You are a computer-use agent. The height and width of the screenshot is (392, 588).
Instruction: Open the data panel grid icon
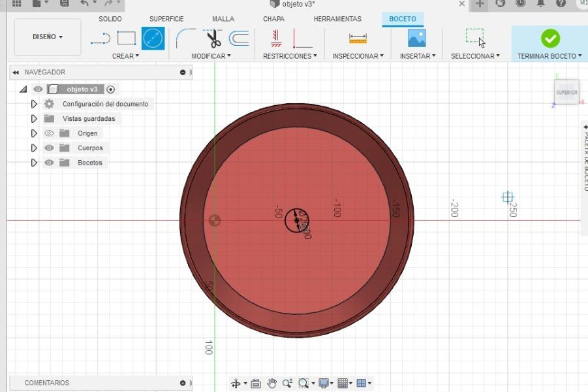[17, 3]
